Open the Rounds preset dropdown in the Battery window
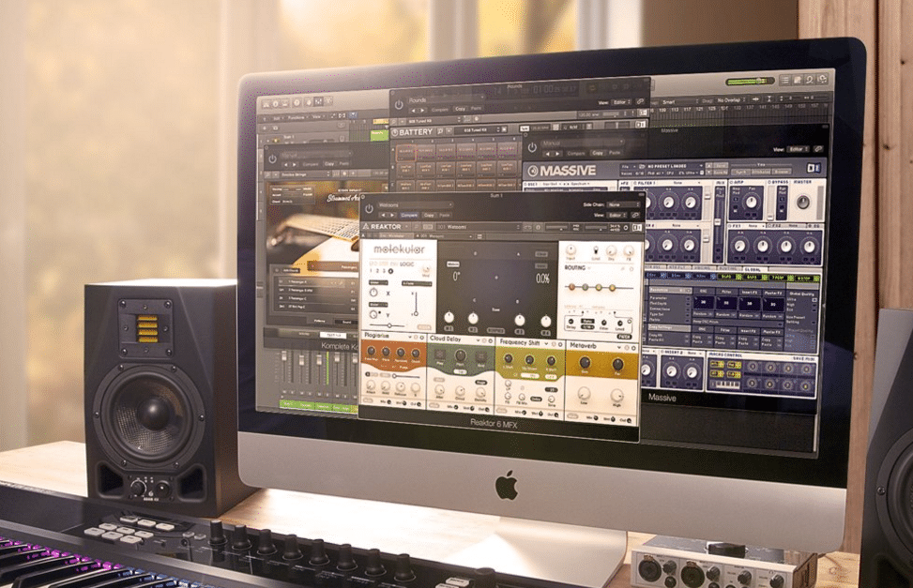The width and height of the screenshot is (913, 588). (x=446, y=100)
